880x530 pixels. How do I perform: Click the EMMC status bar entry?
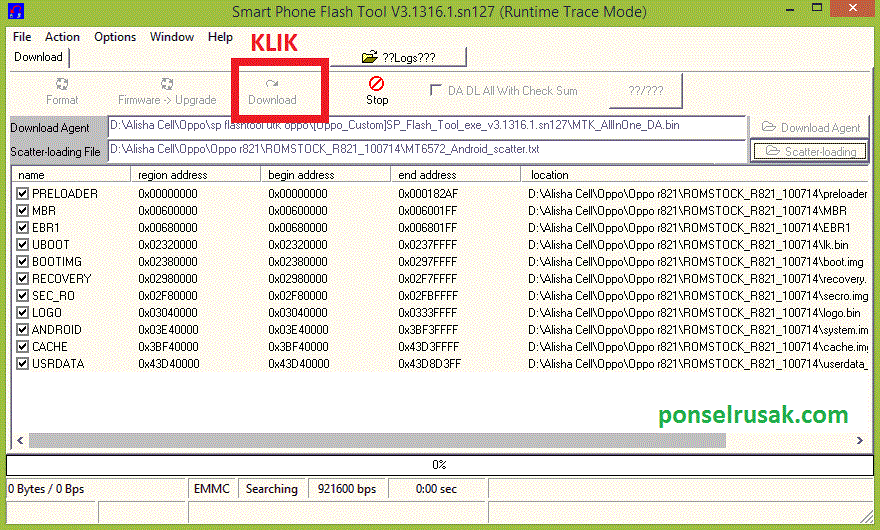pyautogui.click(x=212, y=489)
